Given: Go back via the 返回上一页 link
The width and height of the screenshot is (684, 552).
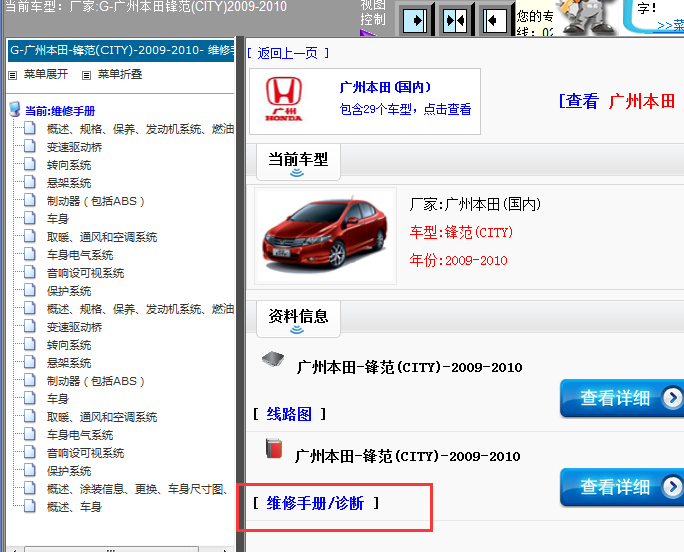Looking at the screenshot, I should [287, 53].
